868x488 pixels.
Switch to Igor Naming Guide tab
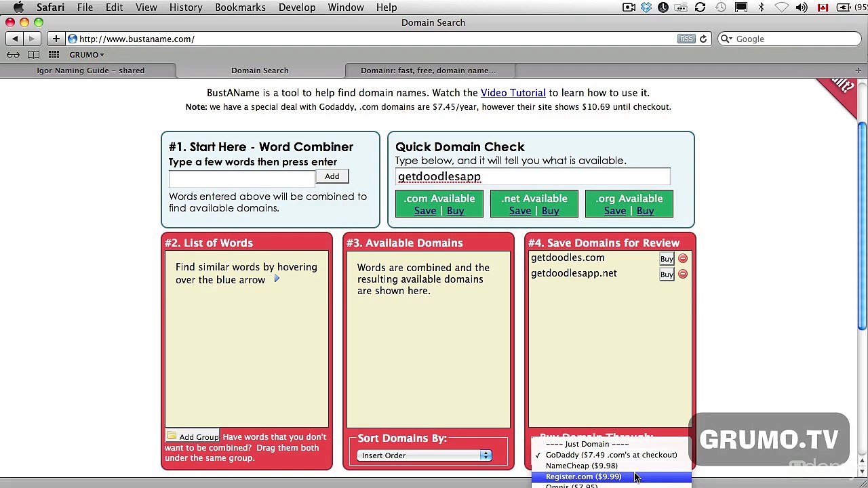tap(90, 70)
